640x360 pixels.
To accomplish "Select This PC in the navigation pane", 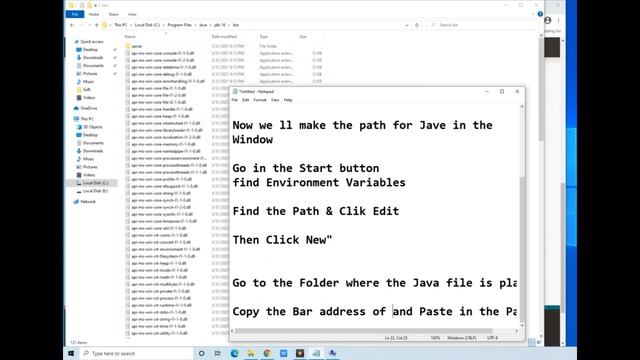I will tap(87, 119).
